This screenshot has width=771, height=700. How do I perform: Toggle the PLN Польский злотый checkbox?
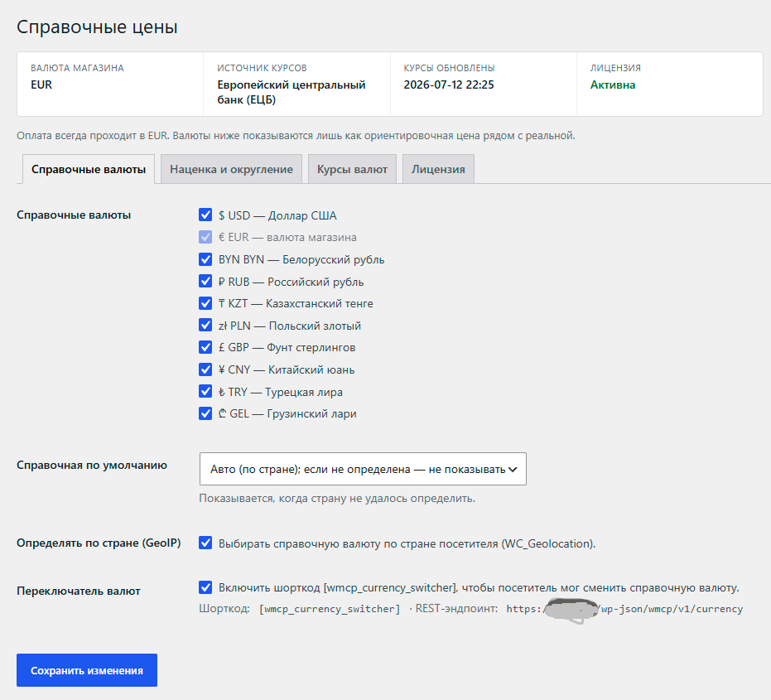tap(205, 326)
